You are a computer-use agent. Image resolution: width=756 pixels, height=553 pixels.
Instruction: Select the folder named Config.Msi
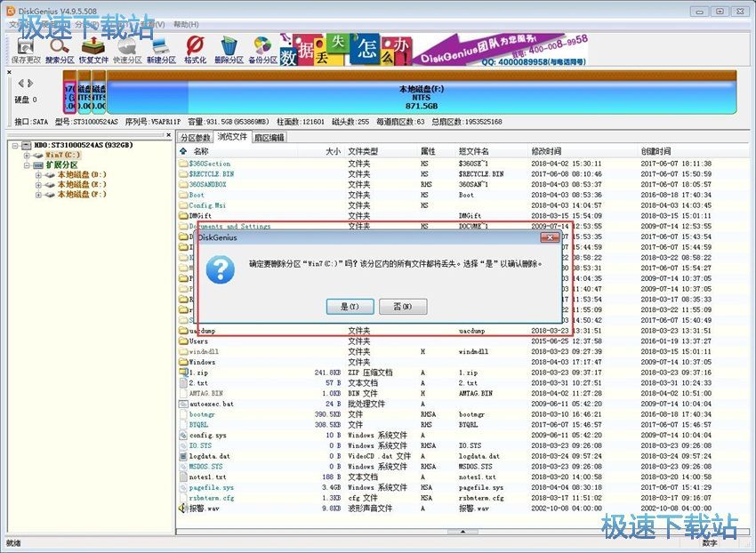[x=207, y=205]
